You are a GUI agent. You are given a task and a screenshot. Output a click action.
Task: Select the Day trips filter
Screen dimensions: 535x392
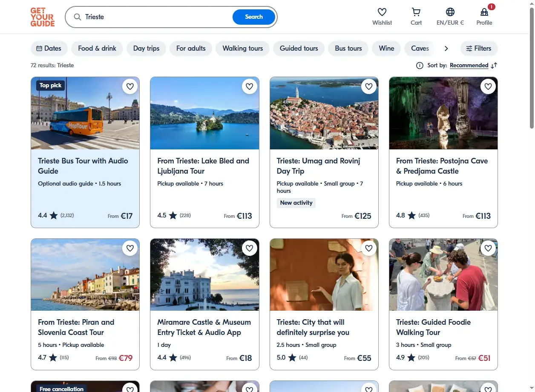(147, 49)
